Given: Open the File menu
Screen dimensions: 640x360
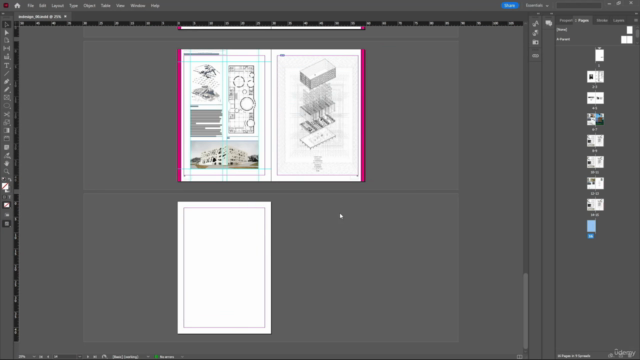Looking at the screenshot, I should tap(31, 6).
